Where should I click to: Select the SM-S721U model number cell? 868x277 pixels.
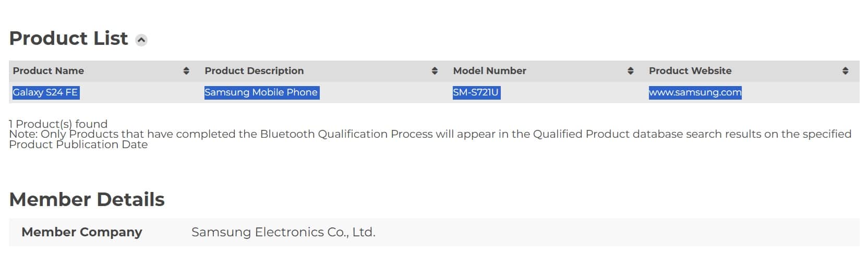pyautogui.click(x=476, y=92)
